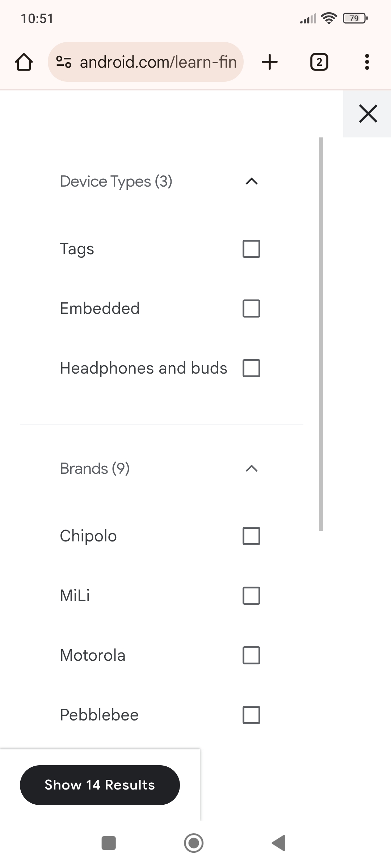391x868 pixels.
Task: Select the Pebblebee brand checkbox
Action: (251, 715)
